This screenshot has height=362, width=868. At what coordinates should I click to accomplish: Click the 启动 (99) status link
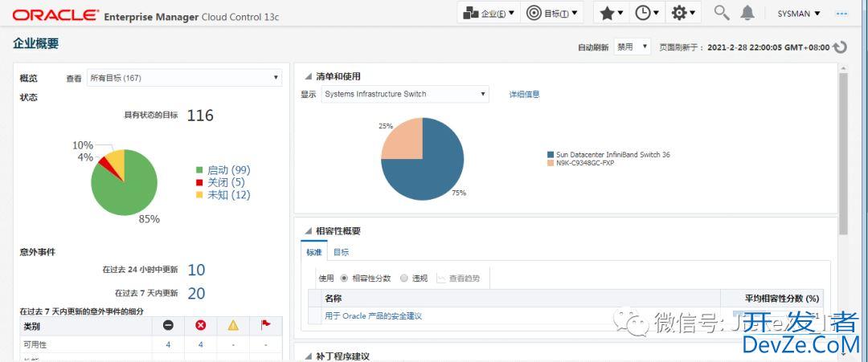click(228, 170)
